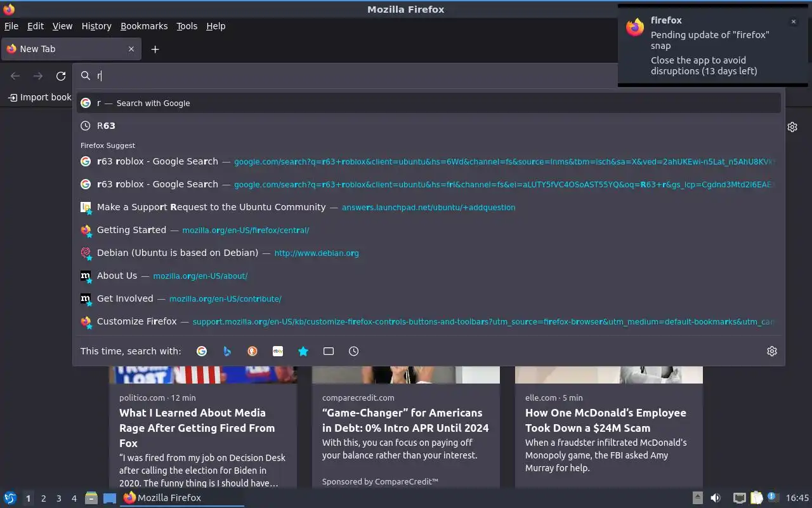The height and width of the screenshot is (508, 812).
Task: Open new tab page personalize gear icon
Action: click(x=792, y=127)
